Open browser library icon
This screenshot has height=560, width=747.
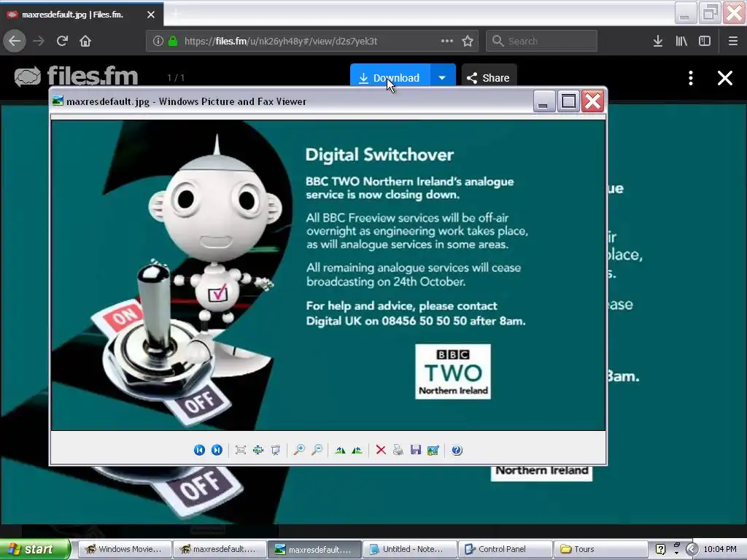[x=681, y=41]
